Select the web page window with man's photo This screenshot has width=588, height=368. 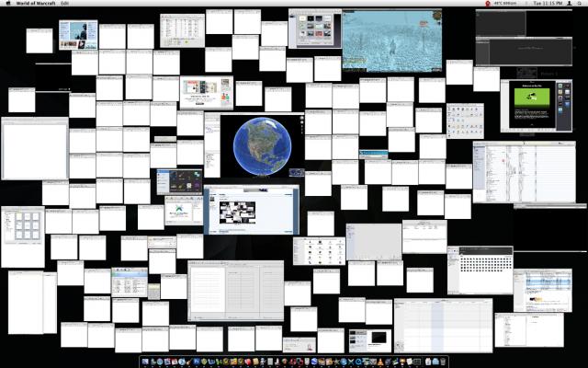click(78, 35)
